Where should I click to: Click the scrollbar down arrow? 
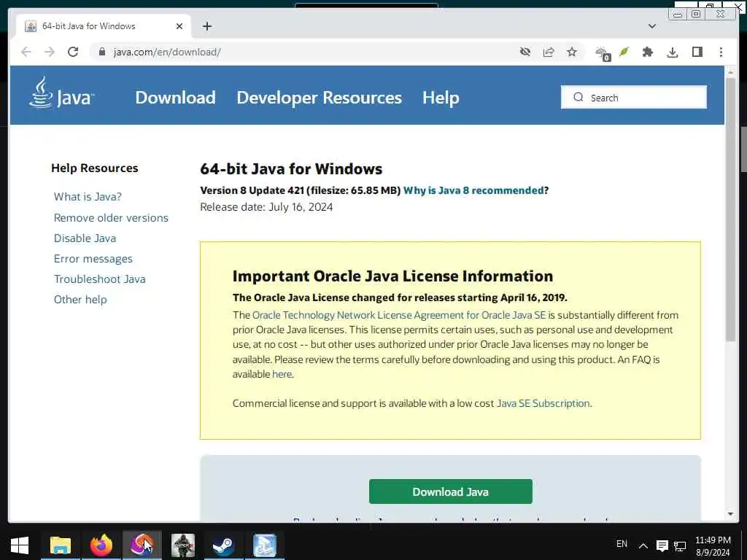[730, 514]
